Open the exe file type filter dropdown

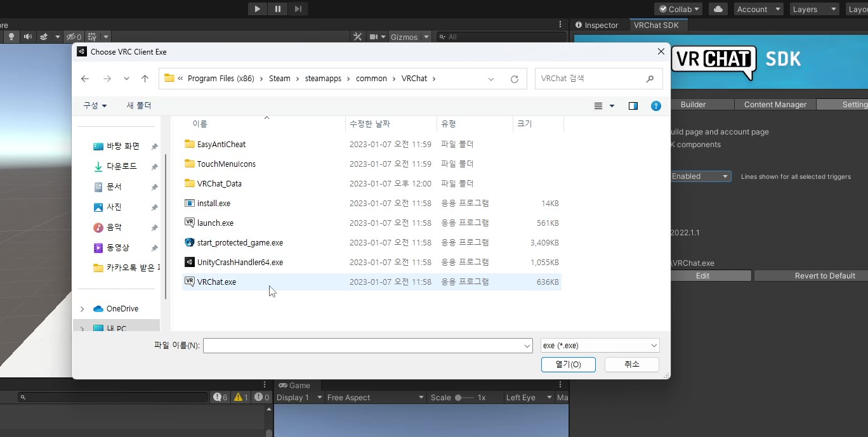600,346
